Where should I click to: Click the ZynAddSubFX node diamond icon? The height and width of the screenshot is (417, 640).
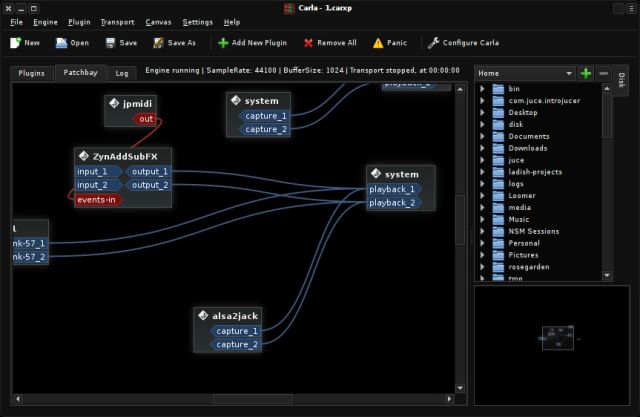tap(84, 156)
